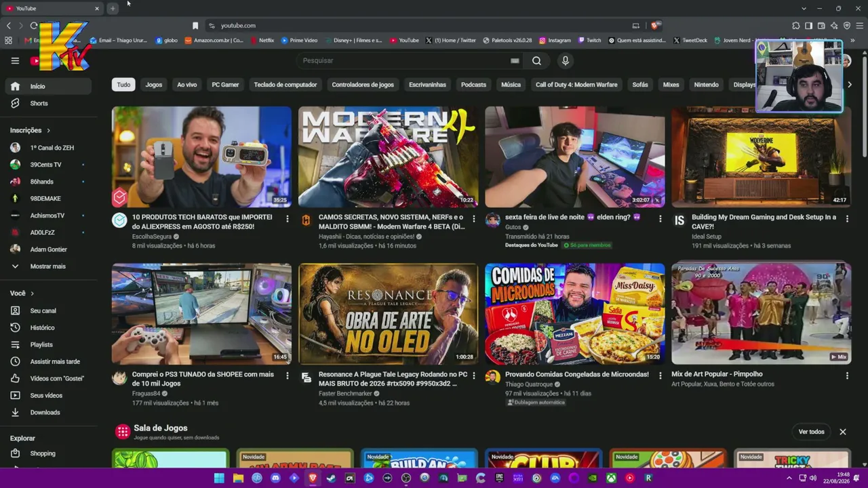Viewport: 868px width, 488px height.
Task: Show more filter chips with the right arrow
Action: coord(849,85)
